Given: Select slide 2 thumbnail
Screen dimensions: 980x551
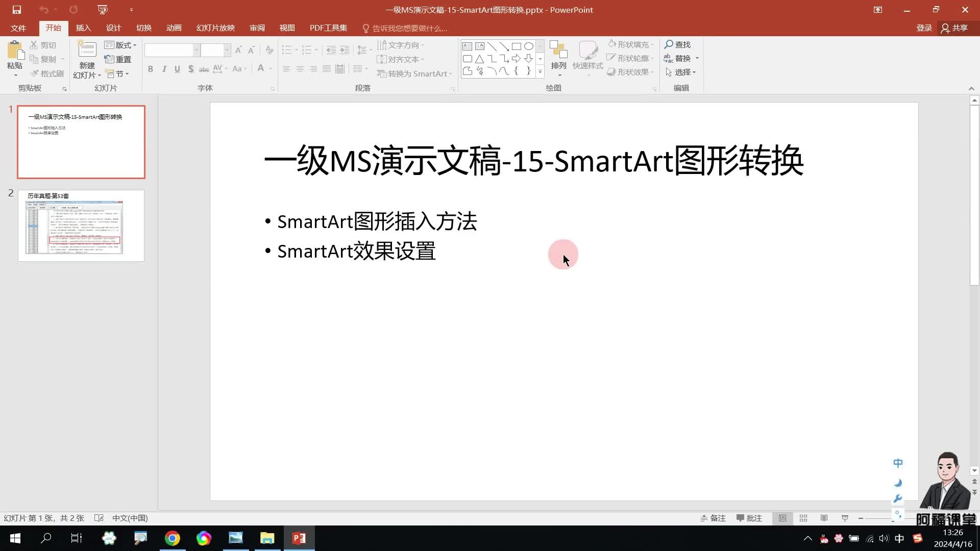Looking at the screenshot, I should 81,226.
